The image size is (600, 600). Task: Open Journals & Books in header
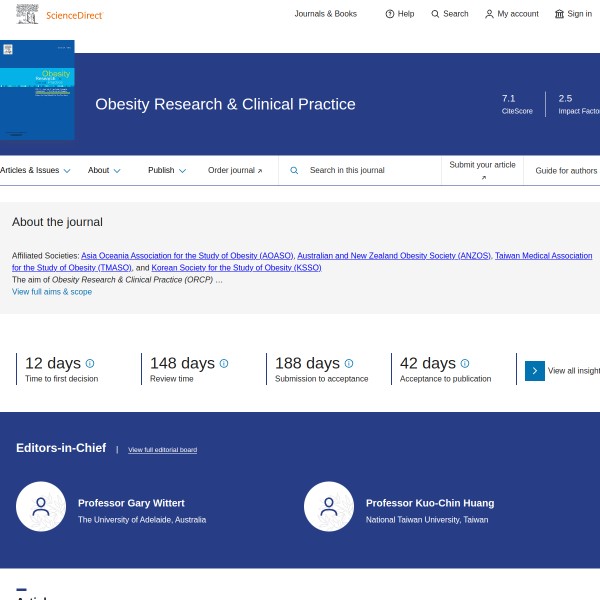coord(325,14)
